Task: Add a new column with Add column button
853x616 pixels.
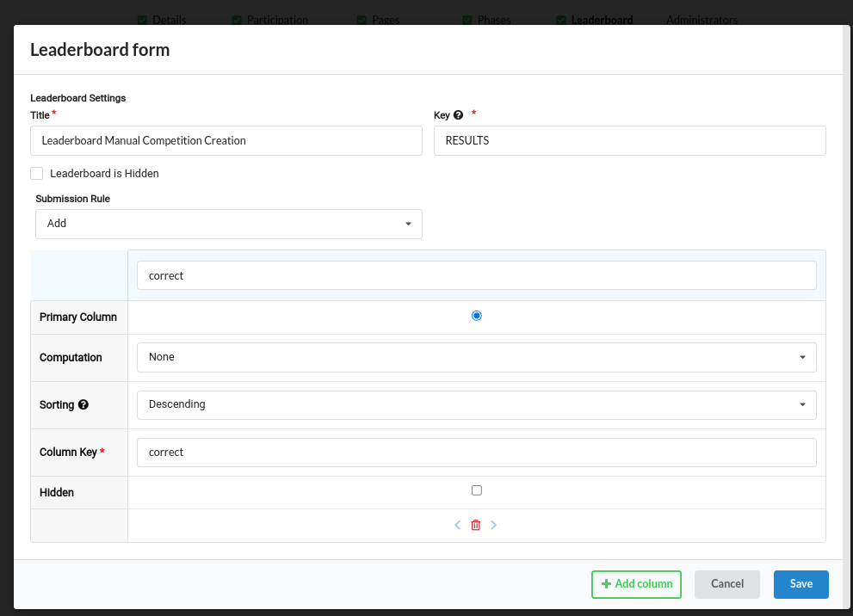Action: click(636, 584)
